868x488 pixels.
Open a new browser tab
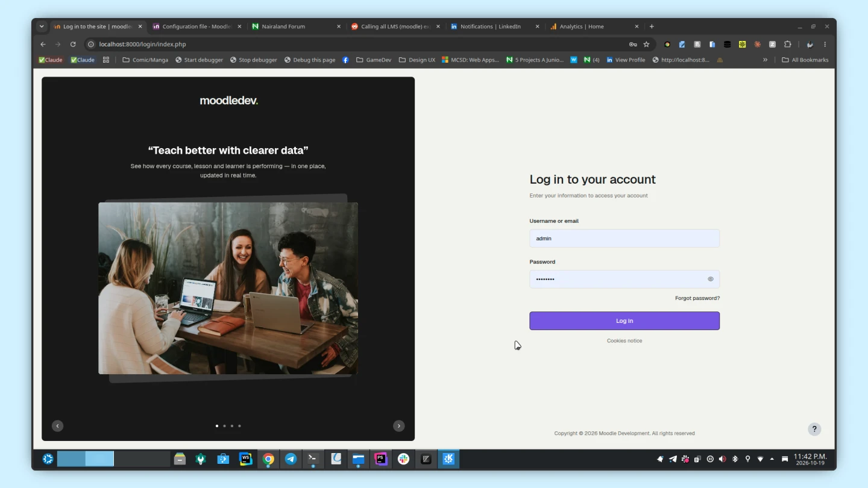click(652, 27)
